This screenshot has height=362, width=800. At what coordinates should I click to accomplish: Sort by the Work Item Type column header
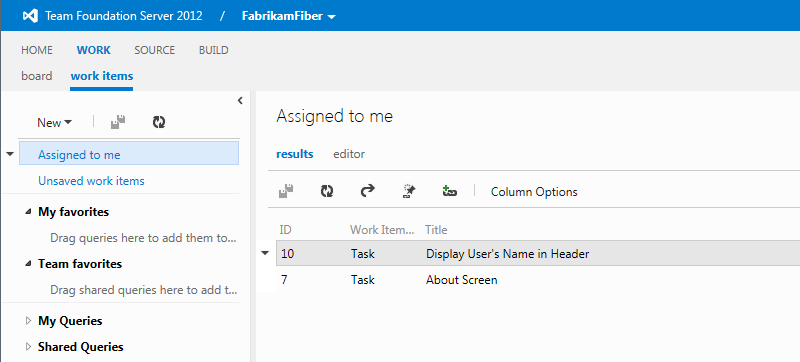(x=383, y=230)
